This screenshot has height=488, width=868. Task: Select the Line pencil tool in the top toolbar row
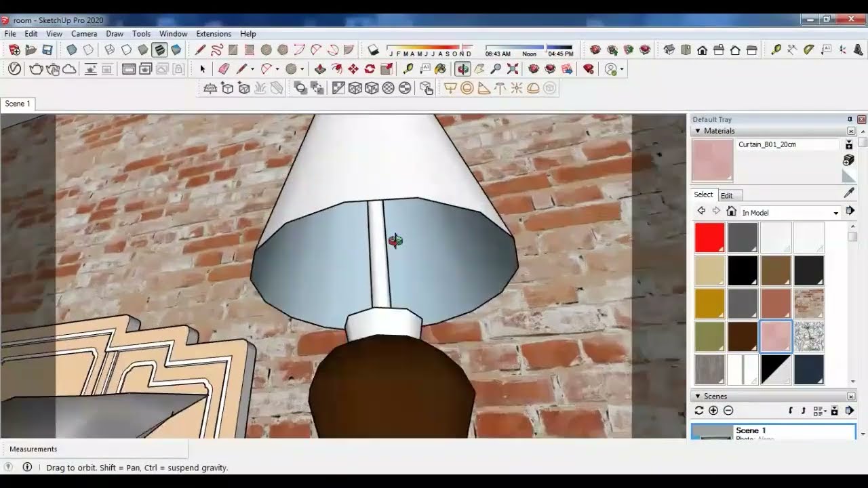click(200, 49)
